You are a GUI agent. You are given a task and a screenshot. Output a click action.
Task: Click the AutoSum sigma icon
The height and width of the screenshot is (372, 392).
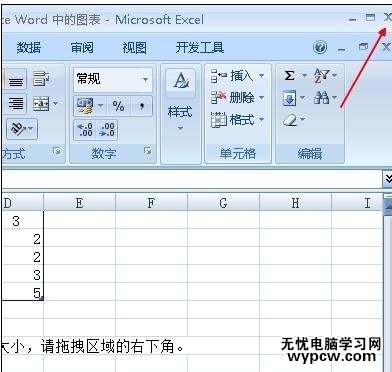[290, 76]
